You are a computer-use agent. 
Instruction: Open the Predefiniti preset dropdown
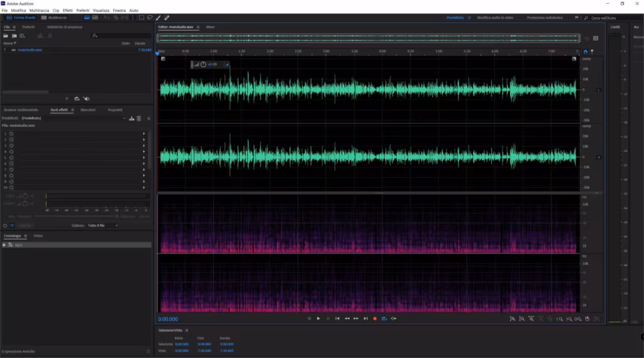73,118
